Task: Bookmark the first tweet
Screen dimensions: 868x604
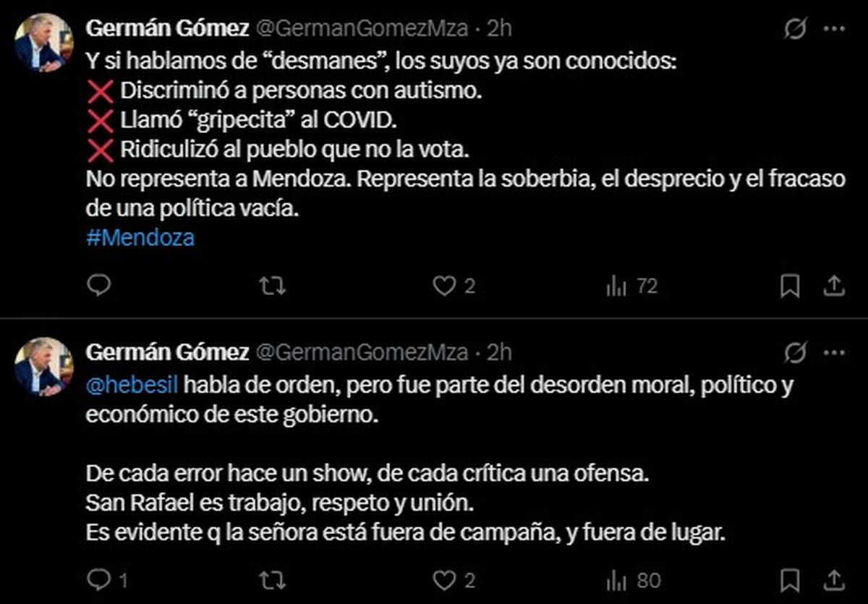Action: (x=789, y=284)
